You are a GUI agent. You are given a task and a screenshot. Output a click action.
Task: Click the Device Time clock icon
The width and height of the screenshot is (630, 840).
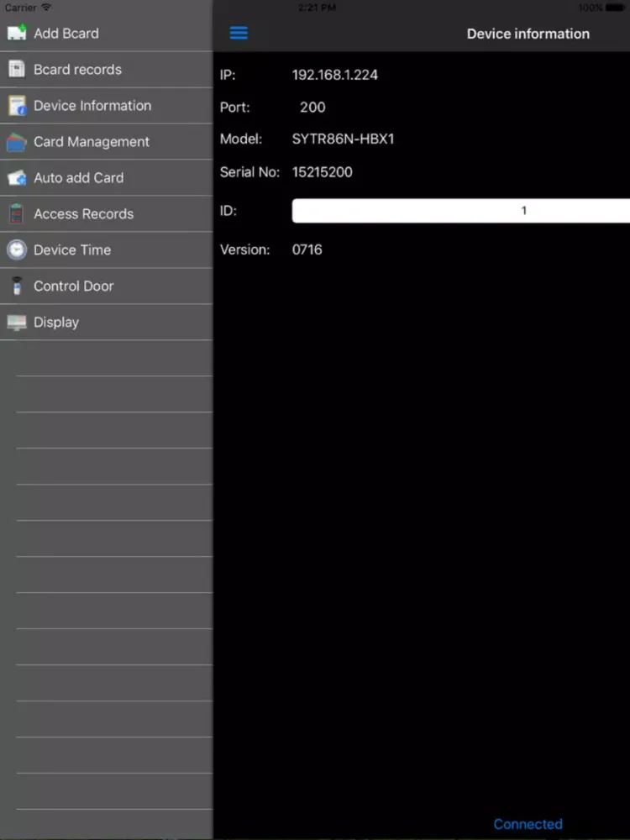pyautogui.click(x=17, y=249)
